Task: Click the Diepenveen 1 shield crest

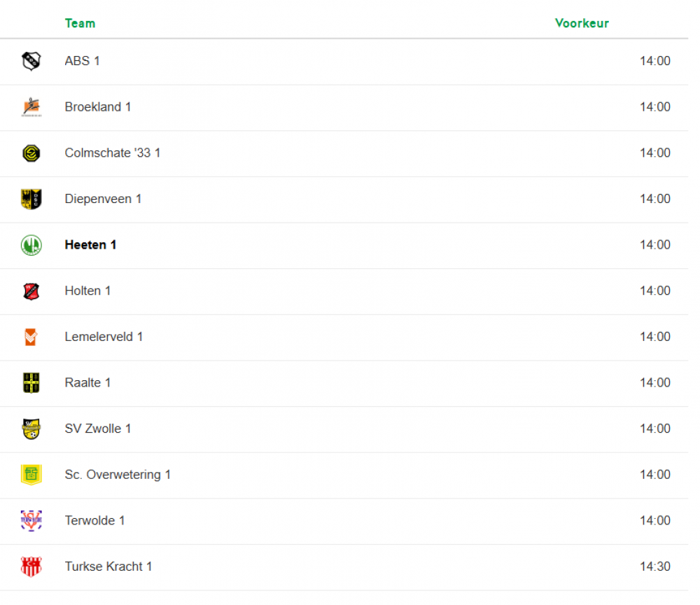Action: tap(31, 199)
